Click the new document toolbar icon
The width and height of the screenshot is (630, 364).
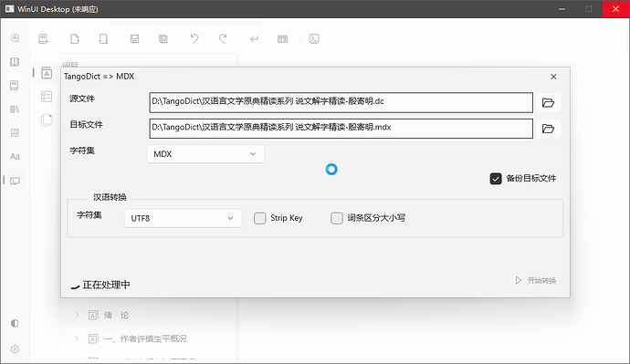click(x=75, y=39)
